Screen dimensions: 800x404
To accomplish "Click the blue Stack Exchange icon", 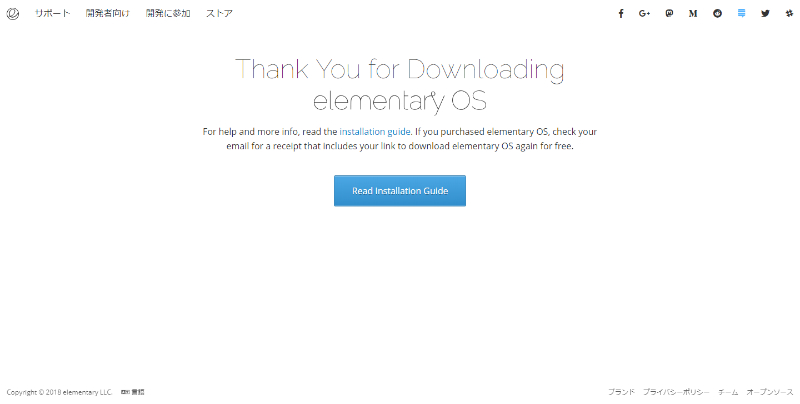I will click(x=741, y=13).
